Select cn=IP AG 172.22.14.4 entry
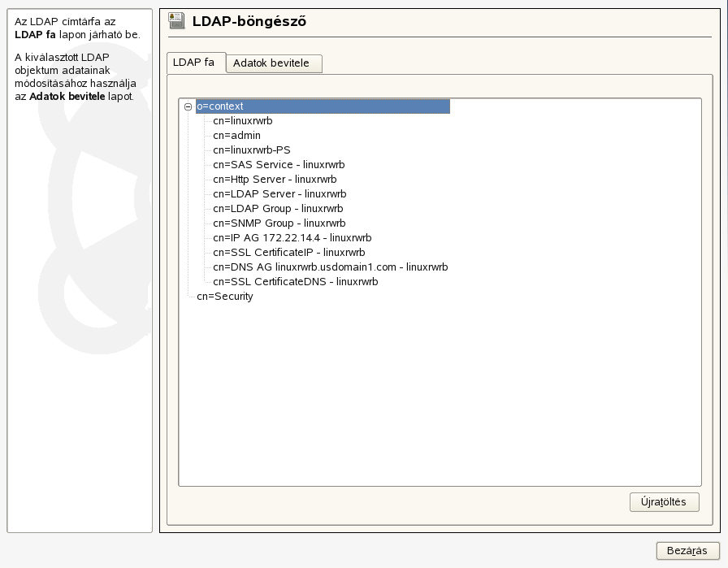The width and height of the screenshot is (728, 568). point(291,237)
